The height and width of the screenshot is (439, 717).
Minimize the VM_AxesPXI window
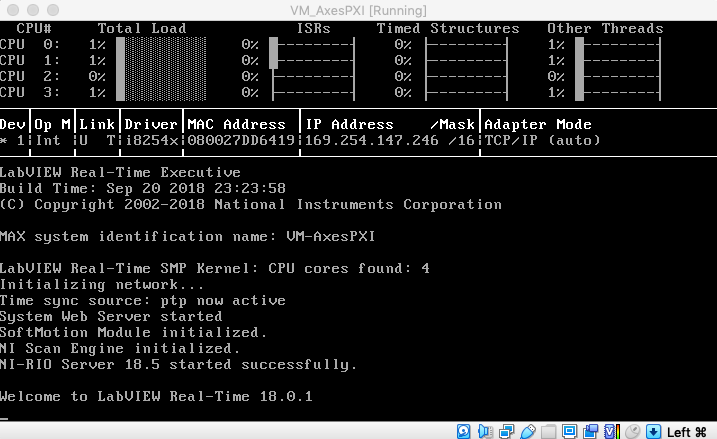pos(33,10)
